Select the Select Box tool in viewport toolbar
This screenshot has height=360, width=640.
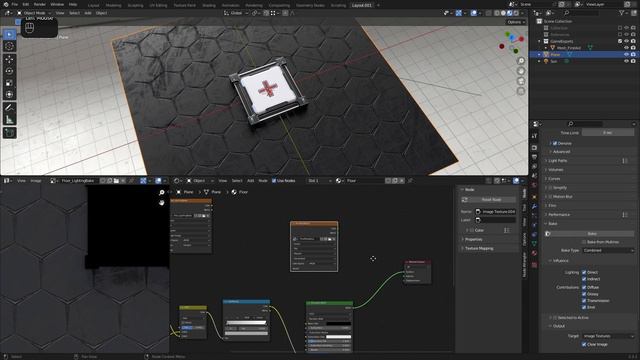pyautogui.click(x=9, y=34)
